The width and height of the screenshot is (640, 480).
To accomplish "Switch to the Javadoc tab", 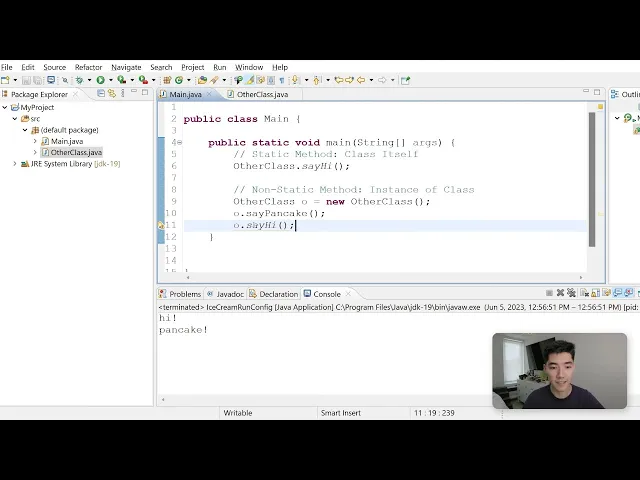I will (225, 294).
